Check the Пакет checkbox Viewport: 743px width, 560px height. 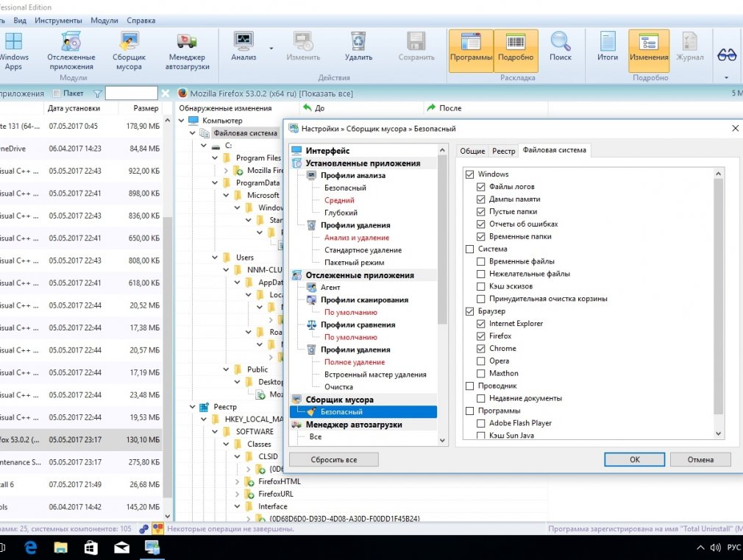coord(57,93)
